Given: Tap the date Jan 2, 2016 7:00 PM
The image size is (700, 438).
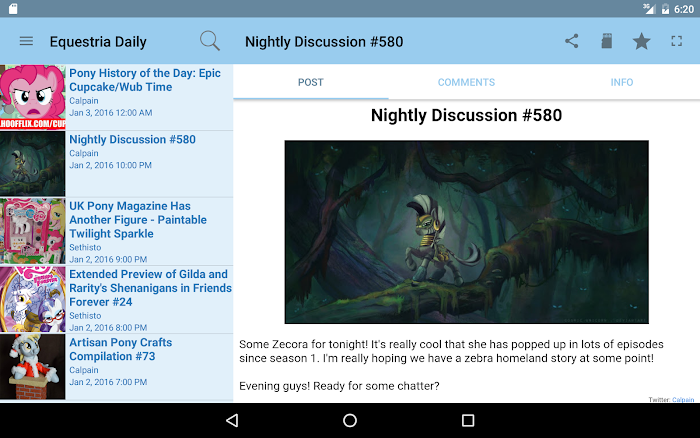Looking at the screenshot, I should pyautogui.click(x=108, y=382).
